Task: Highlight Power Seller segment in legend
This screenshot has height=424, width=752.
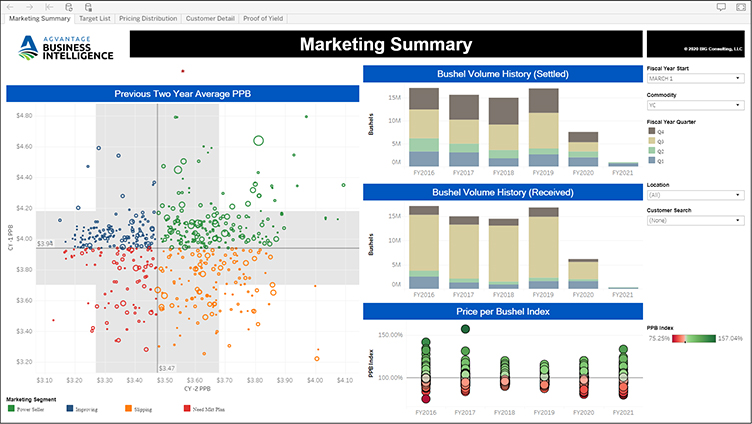Action: click(10, 408)
